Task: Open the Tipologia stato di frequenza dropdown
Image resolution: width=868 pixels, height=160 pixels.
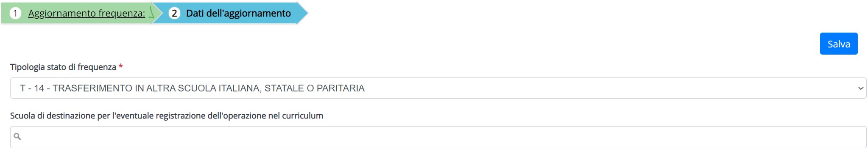Action: 438,88
